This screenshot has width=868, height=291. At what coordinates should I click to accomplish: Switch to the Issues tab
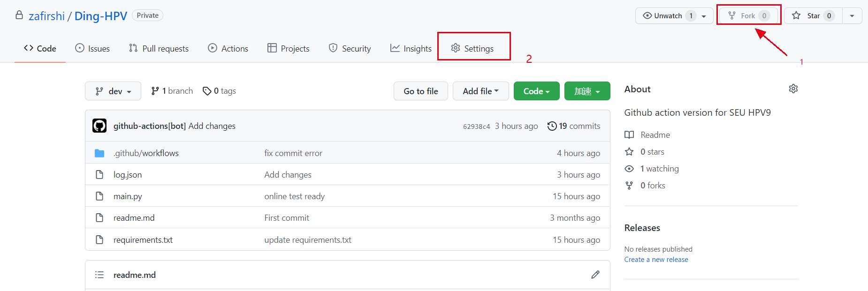[92, 48]
